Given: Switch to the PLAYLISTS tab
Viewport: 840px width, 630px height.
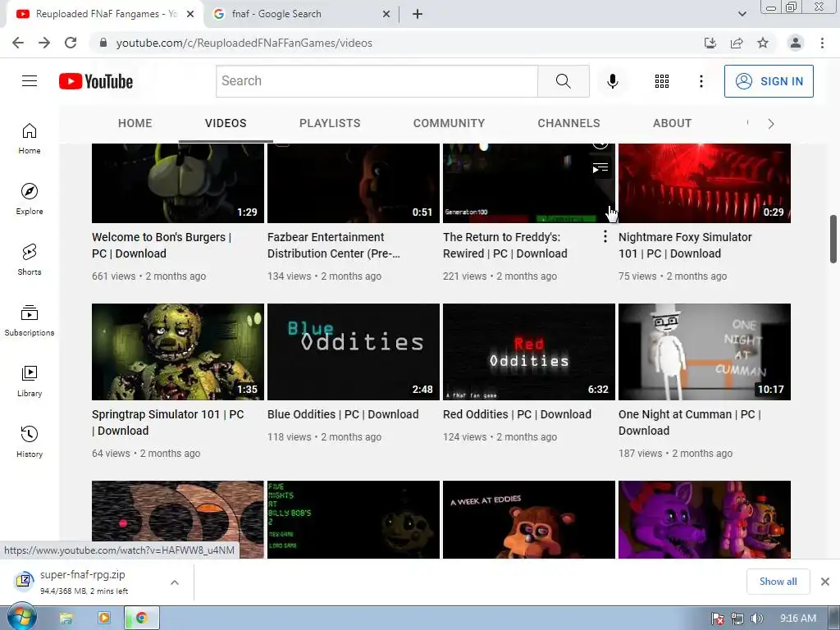Looking at the screenshot, I should pyautogui.click(x=330, y=123).
